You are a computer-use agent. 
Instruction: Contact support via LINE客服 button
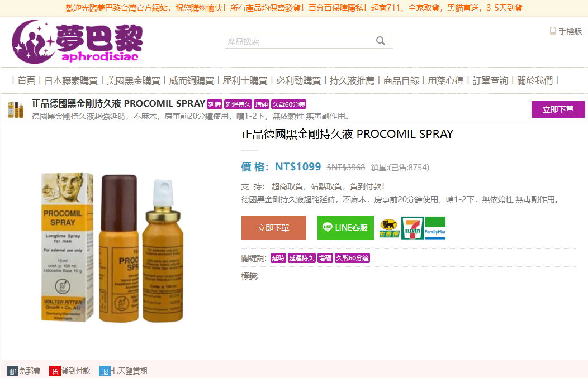click(345, 227)
